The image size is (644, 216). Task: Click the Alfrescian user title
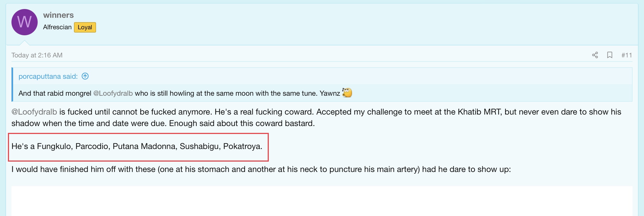(x=57, y=27)
